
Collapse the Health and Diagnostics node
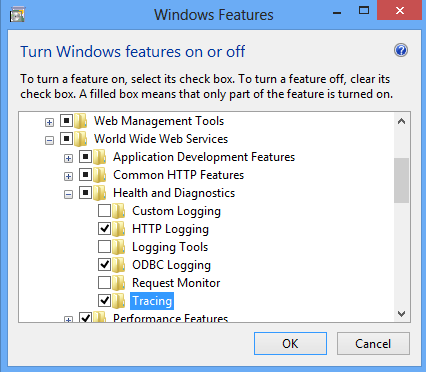[x=68, y=194]
